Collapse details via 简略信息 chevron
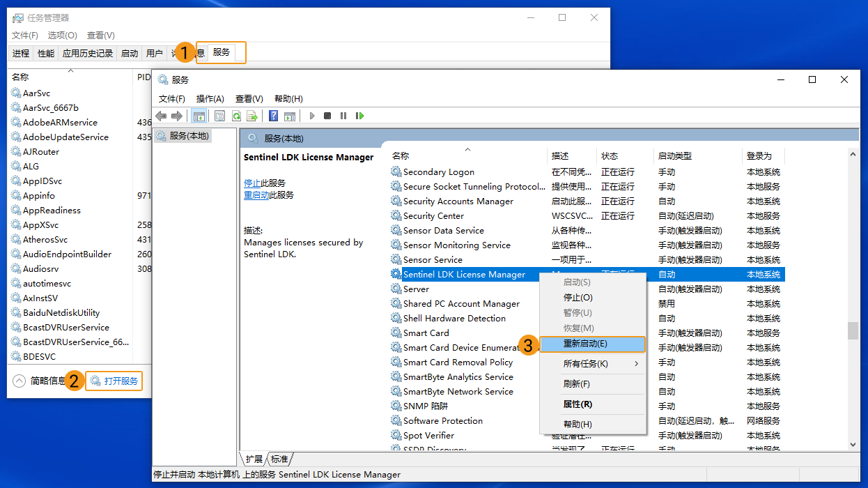The height and width of the screenshot is (488, 868). click(x=20, y=381)
